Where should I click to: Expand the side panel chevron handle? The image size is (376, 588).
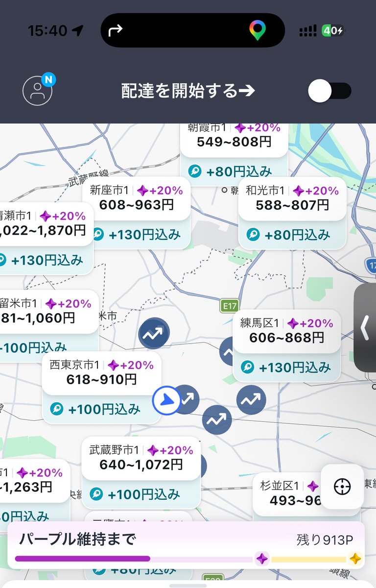[x=365, y=327]
